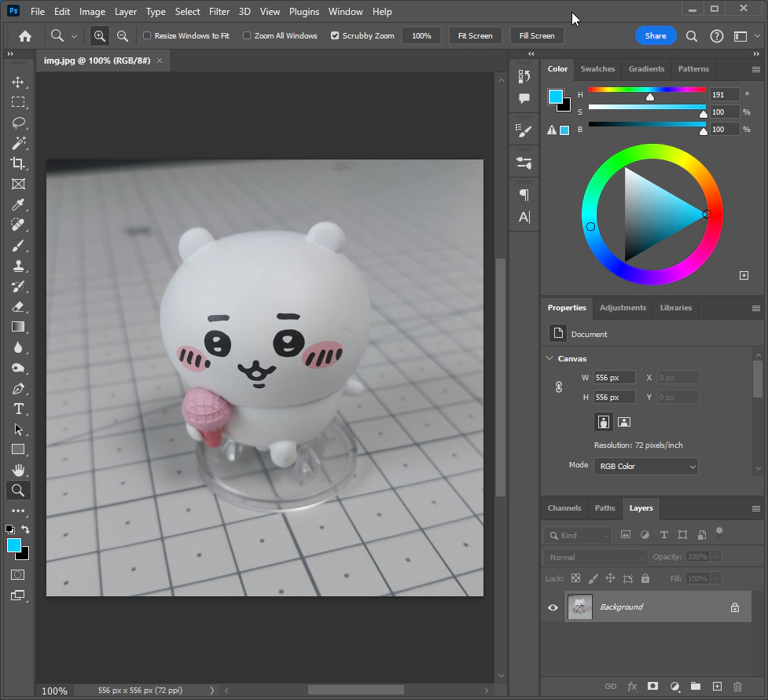Viewport: 768px width, 700px height.
Task: Select the Lasso tool
Action: pos(18,123)
